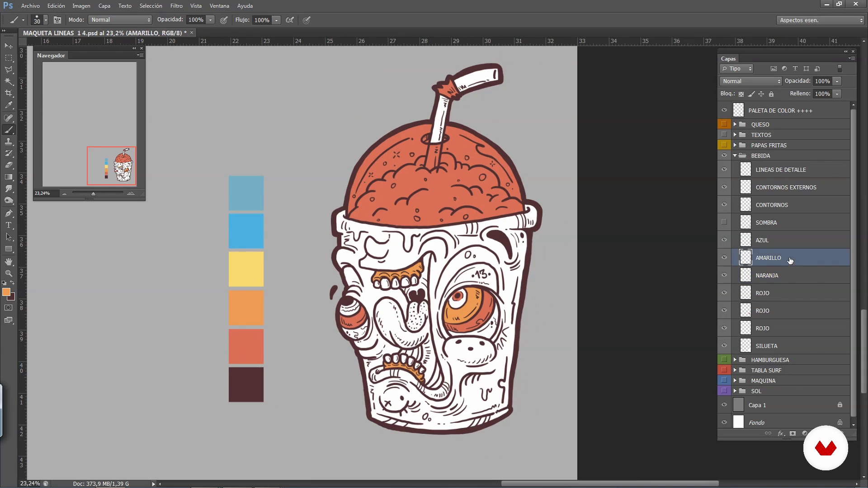868x488 pixels.
Task: Select the Pen tool
Action: click(9, 213)
